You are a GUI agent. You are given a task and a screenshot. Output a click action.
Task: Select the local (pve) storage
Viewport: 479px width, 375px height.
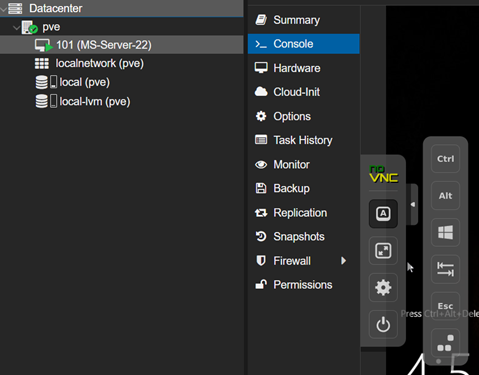click(122, 82)
